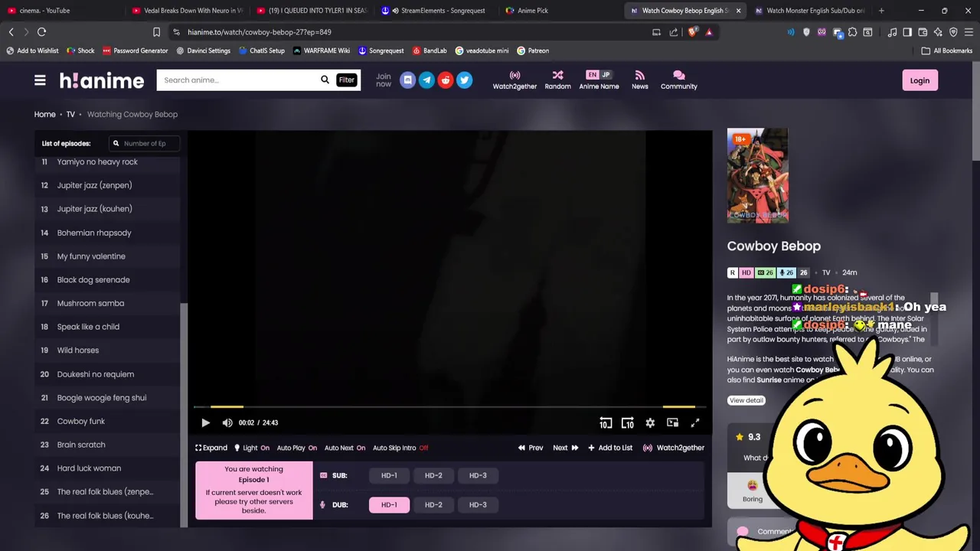Open the News feed
980x551 pixels.
(x=640, y=80)
